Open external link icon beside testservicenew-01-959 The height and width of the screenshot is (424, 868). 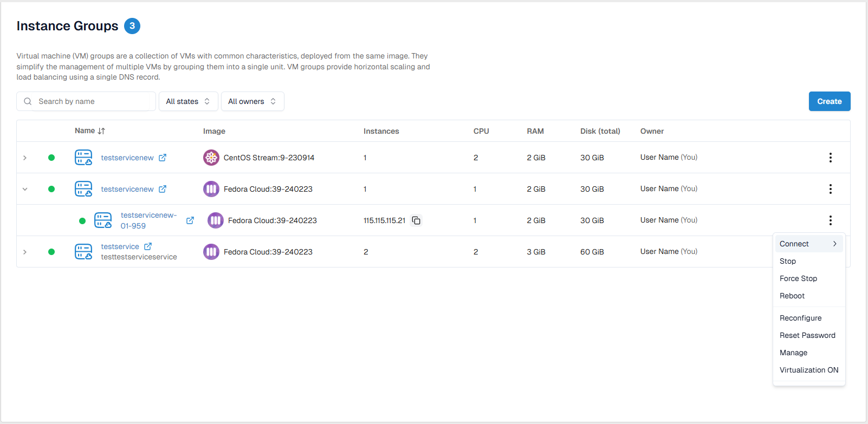[190, 220]
